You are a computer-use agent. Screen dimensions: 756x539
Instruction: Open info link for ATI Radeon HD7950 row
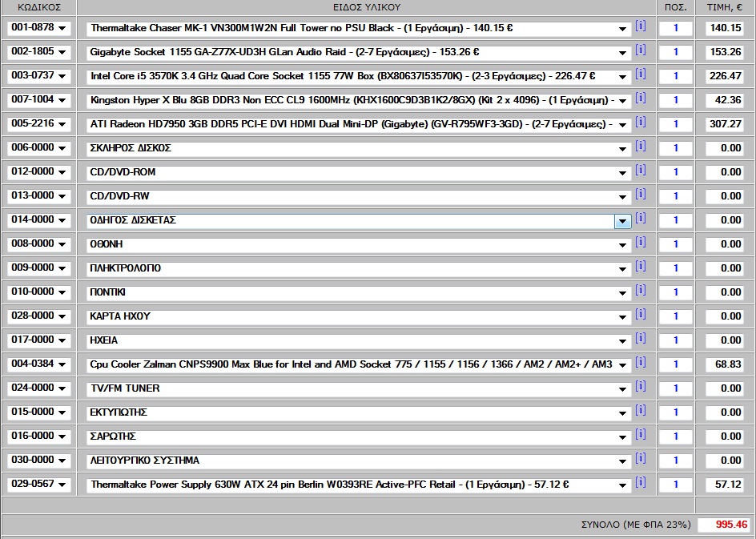pyautogui.click(x=641, y=122)
